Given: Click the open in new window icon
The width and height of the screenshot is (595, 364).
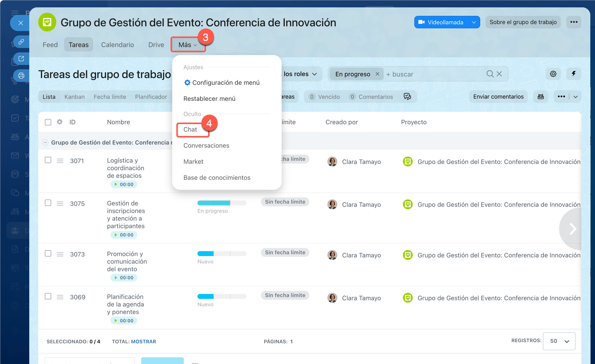Looking at the screenshot, I should click(21, 59).
